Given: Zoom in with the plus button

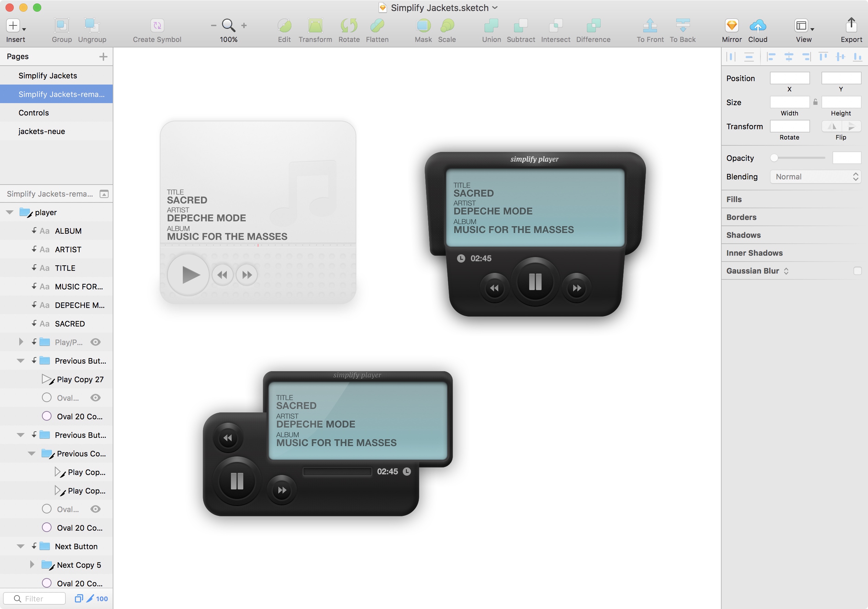Looking at the screenshot, I should (244, 26).
